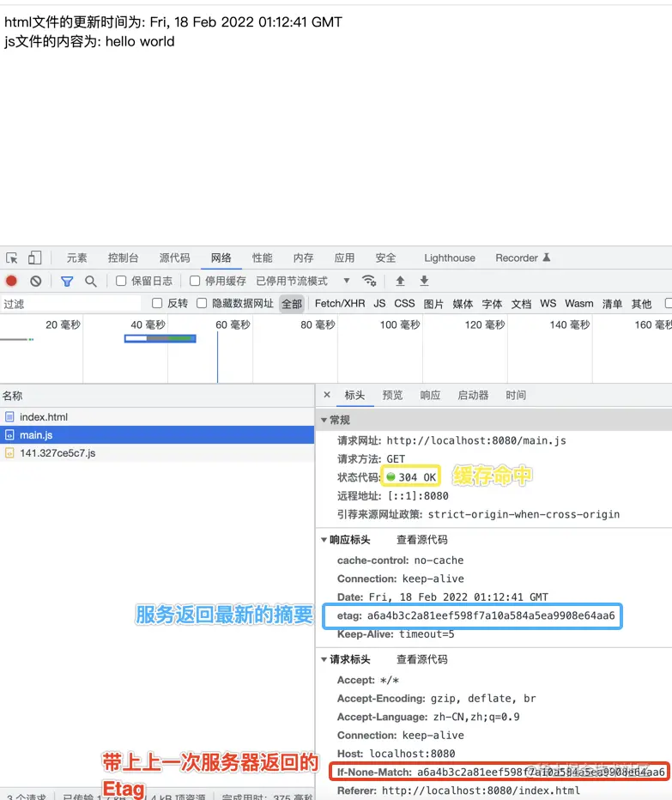Select the main.js request row
Screen dimensions: 672x800
click(157, 434)
